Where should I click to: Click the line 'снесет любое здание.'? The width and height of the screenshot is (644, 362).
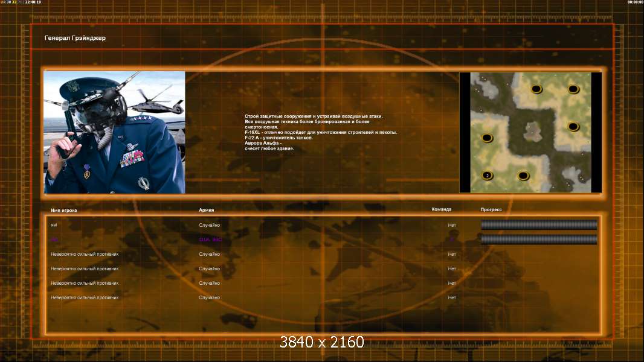[x=269, y=148]
